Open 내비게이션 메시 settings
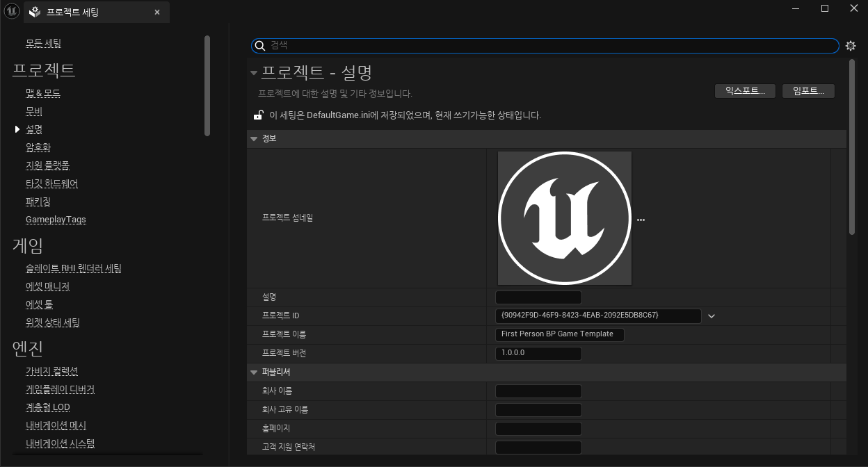Screen dimensions: 868x467 (x=56, y=425)
